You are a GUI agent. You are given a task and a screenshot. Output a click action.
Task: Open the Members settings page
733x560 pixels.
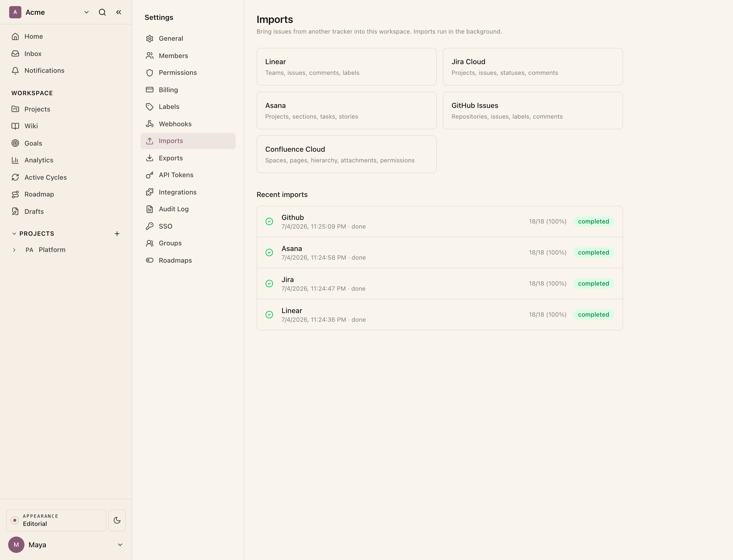tap(188, 56)
